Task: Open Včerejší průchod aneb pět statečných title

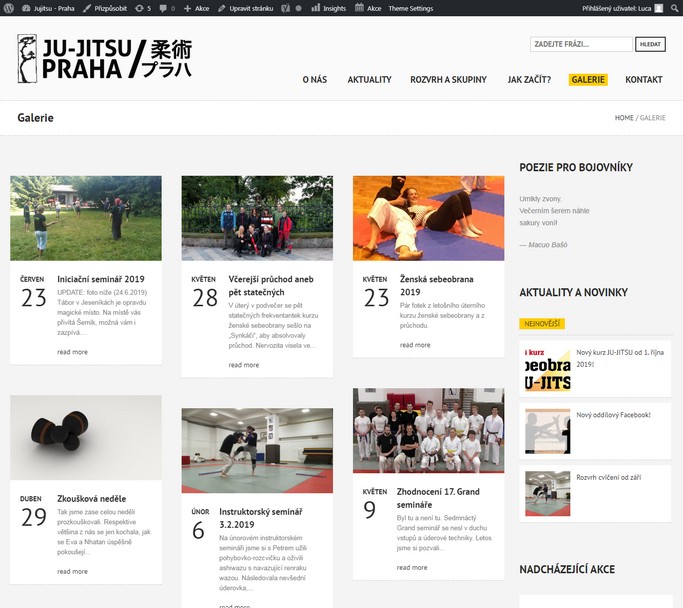Action: [271, 286]
